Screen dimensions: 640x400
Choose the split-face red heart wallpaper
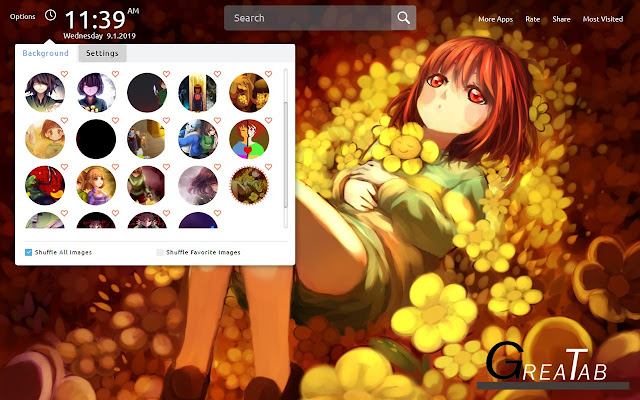point(249,139)
